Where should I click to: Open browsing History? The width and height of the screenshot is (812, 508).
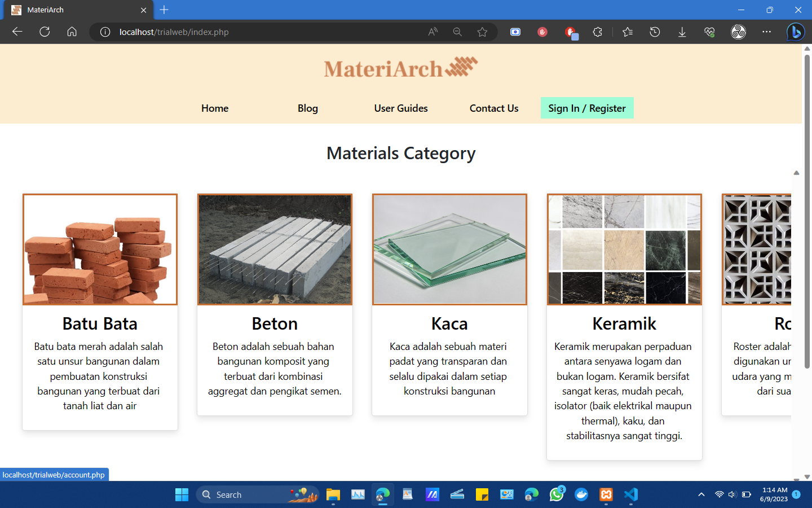(654, 32)
